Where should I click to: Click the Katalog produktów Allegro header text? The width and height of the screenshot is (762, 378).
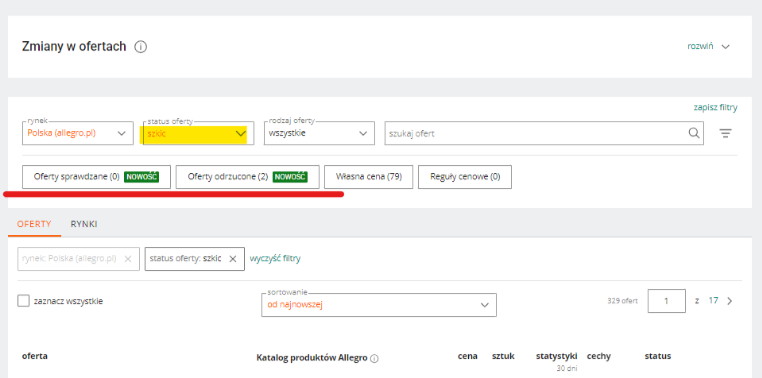[312, 358]
